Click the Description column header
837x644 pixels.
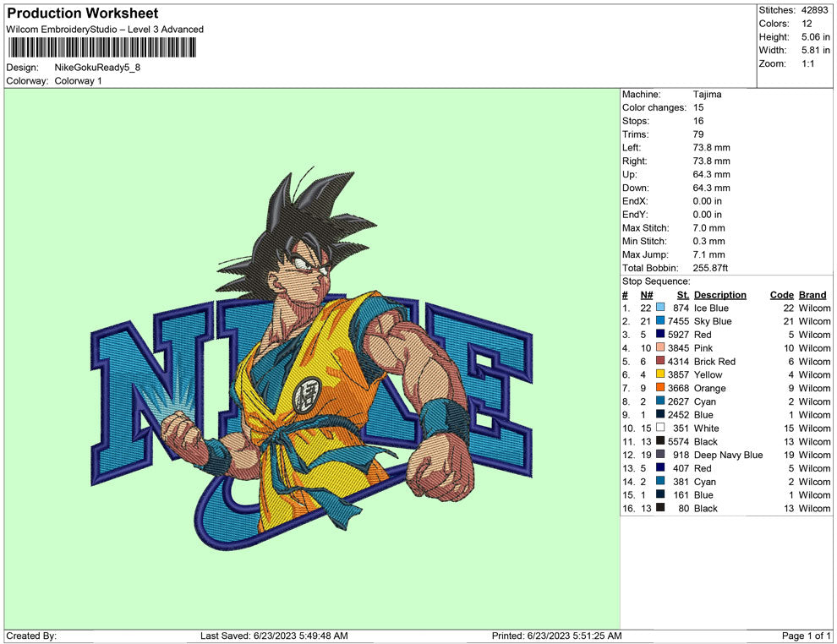pos(719,295)
